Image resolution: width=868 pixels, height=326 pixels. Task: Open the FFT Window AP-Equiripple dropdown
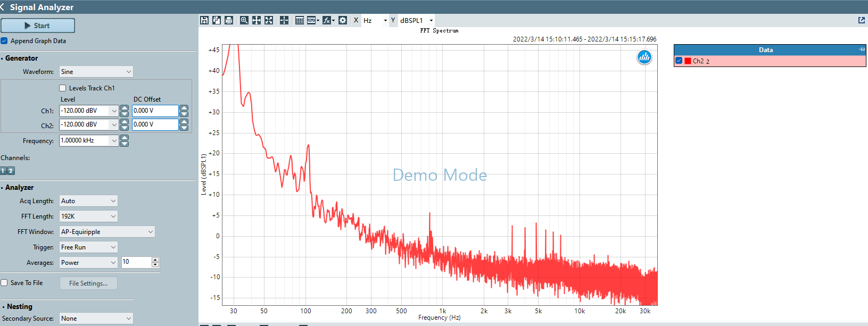click(107, 232)
